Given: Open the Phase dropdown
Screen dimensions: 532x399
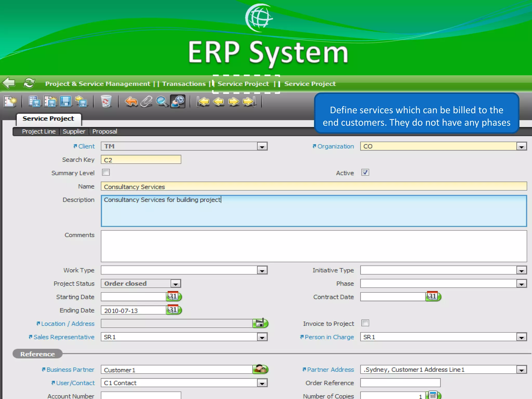Looking at the screenshot, I should pos(521,284).
